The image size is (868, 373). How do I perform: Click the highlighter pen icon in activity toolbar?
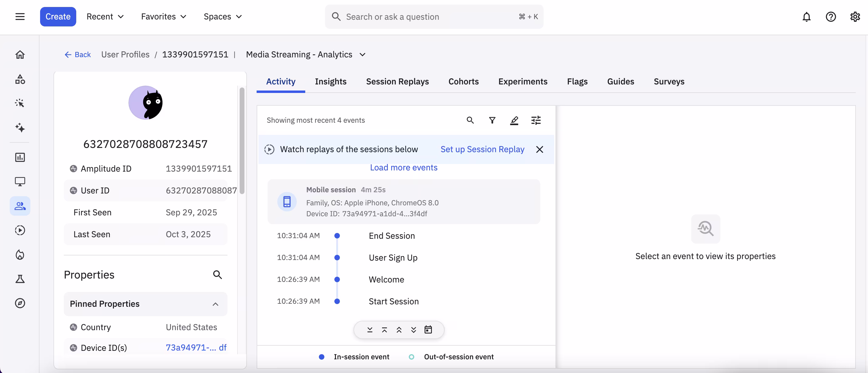click(x=514, y=120)
